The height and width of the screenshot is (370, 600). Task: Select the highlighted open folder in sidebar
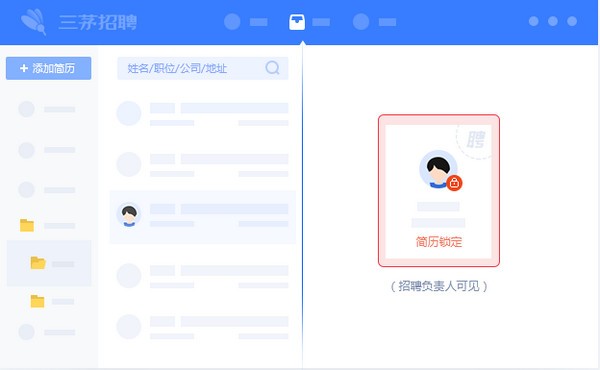point(38,263)
